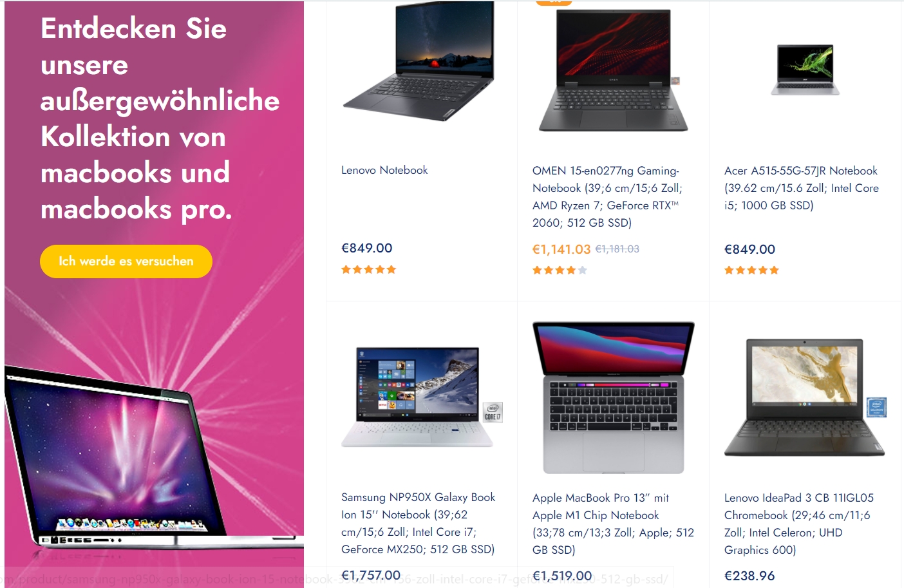Open Samsung NP950X Galaxy Book Ion link
The image size is (904, 588).
tap(418, 523)
